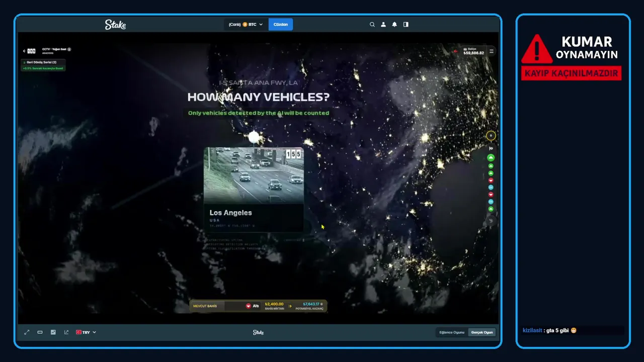Screen dimensions: 644x362
Task: Click the 7,643.17 potential win value
Action: coord(311,304)
